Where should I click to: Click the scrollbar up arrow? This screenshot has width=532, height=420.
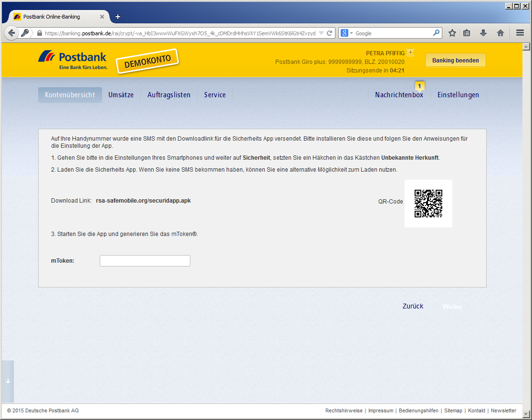526,47
